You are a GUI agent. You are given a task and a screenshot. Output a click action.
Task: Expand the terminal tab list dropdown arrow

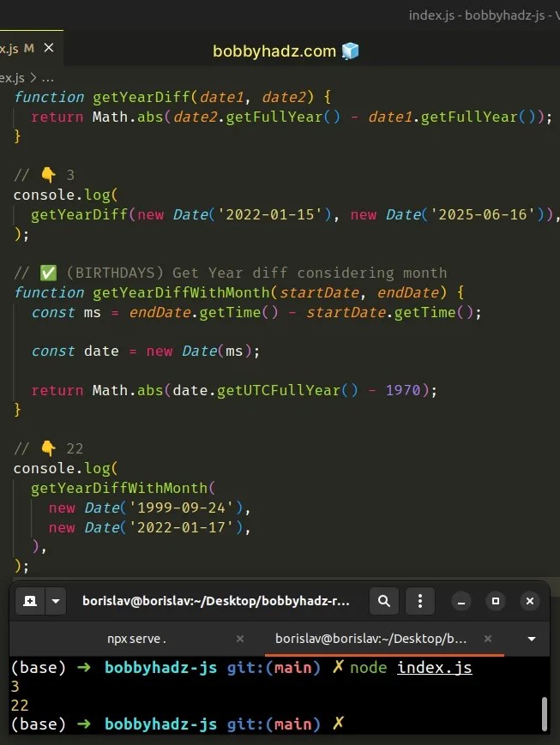(532, 639)
